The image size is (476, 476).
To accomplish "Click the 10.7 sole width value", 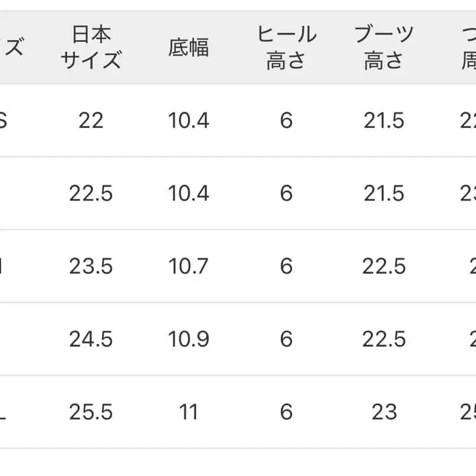I will [188, 267].
